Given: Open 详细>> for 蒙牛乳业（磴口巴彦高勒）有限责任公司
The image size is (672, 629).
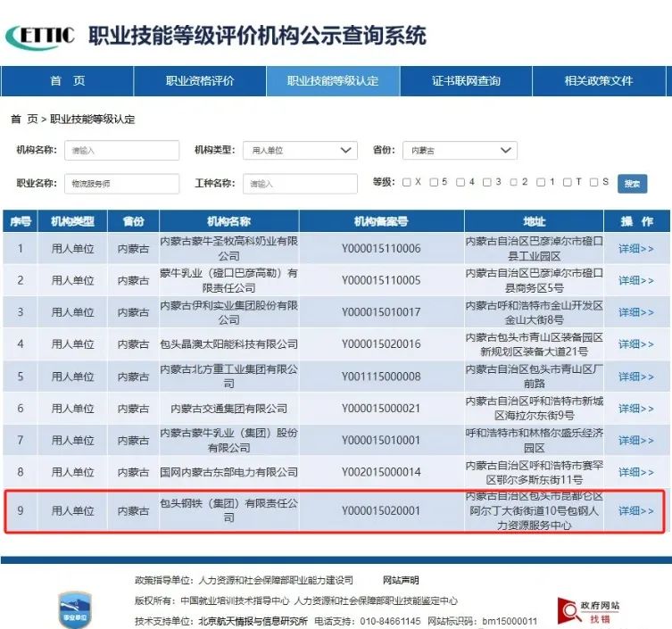Looking at the screenshot, I should point(636,280).
